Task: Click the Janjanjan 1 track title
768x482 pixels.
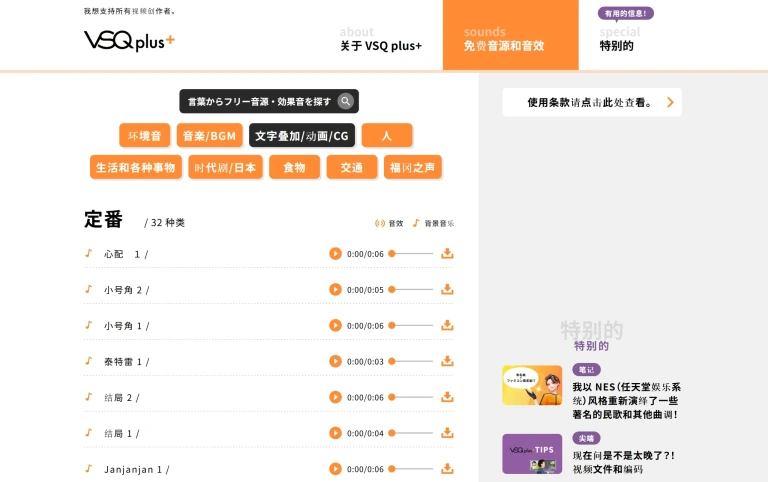Action: [137, 469]
